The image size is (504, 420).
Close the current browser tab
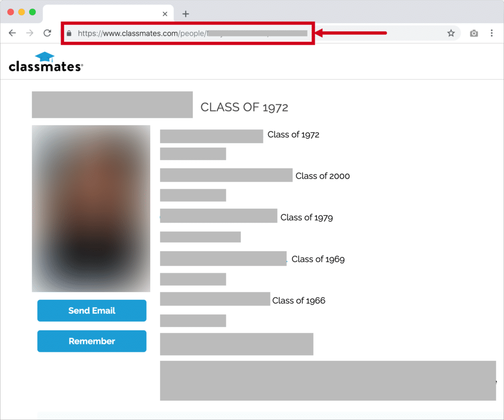click(x=165, y=14)
